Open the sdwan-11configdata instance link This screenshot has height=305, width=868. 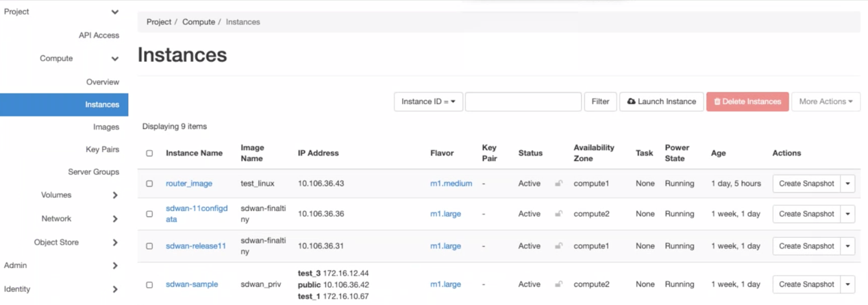point(197,214)
